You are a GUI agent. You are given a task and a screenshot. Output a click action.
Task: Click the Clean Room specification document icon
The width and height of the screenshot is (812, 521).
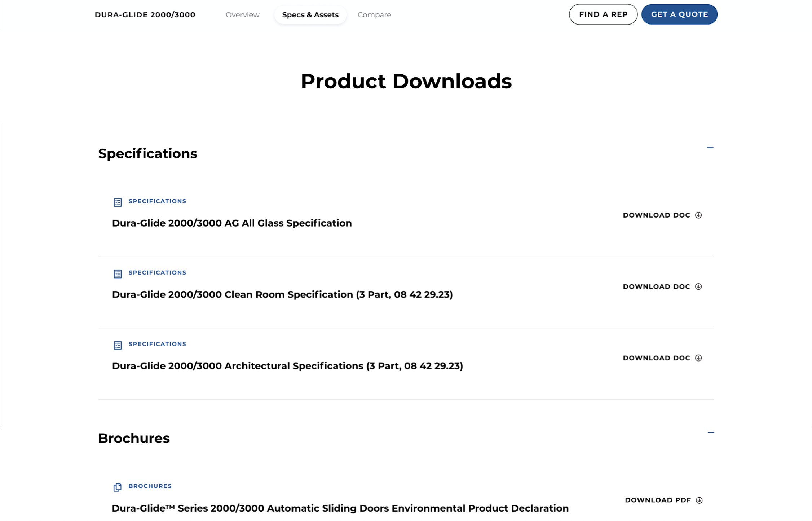coord(118,274)
